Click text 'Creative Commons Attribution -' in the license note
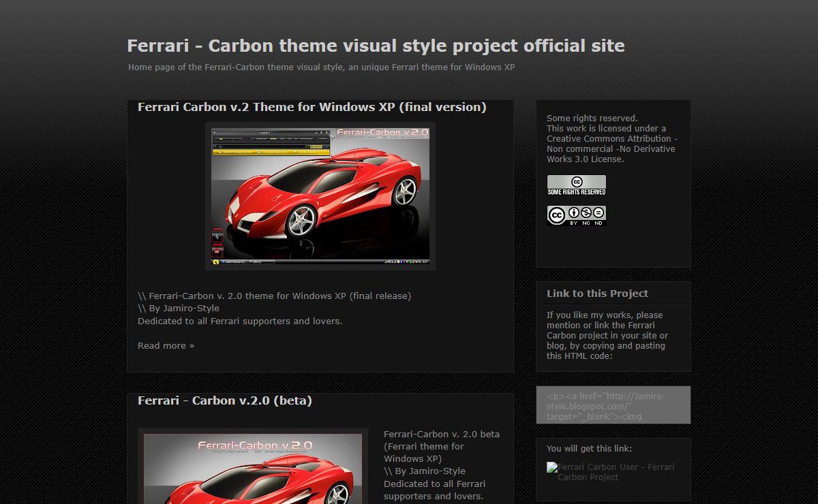 click(x=612, y=138)
